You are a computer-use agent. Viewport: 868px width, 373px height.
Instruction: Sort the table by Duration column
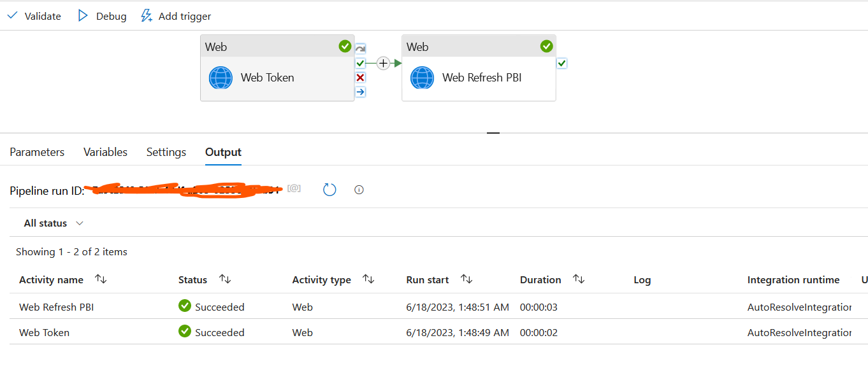click(579, 279)
